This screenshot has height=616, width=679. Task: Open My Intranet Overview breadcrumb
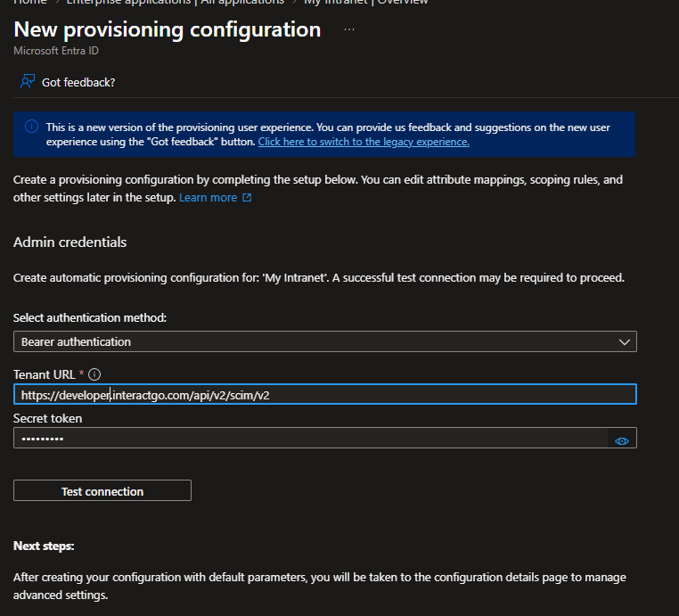coord(366,2)
